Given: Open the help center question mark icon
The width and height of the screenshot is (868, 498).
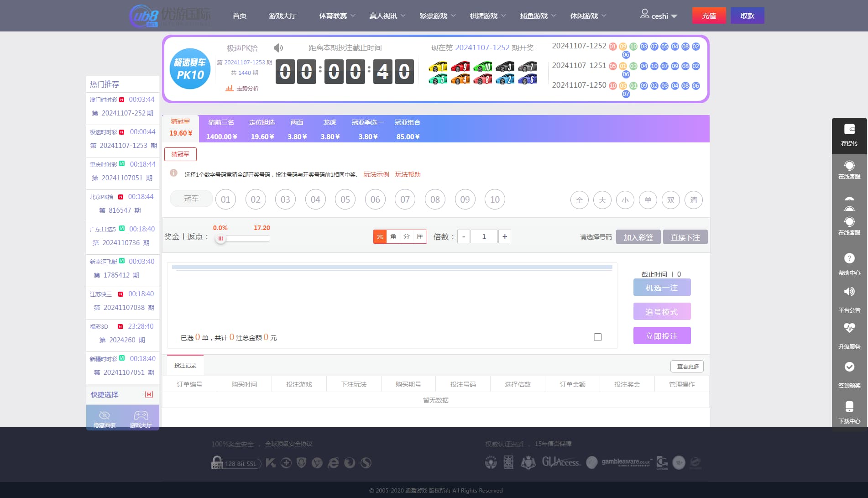Looking at the screenshot, I should tap(849, 258).
